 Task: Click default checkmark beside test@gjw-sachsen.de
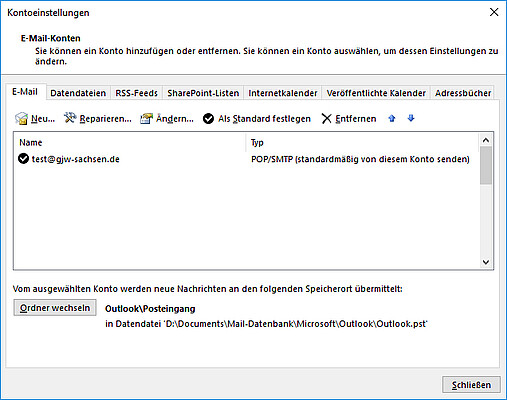[23, 159]
